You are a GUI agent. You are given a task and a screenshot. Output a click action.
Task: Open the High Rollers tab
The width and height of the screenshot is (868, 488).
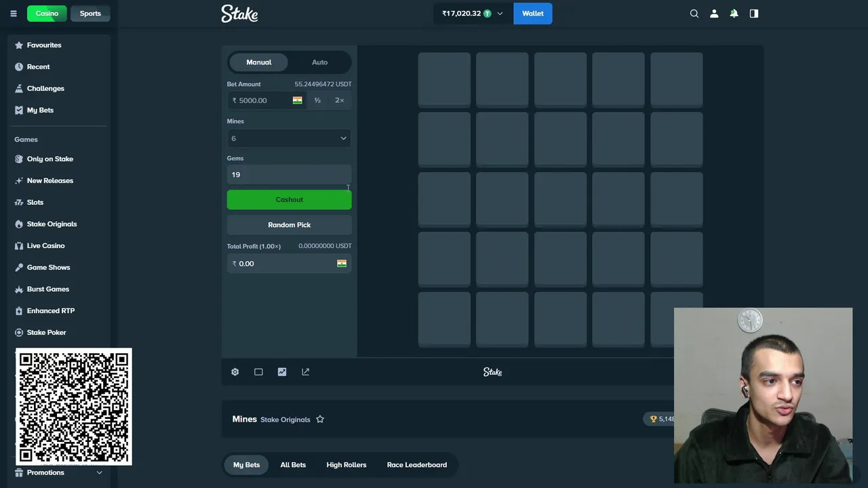[x=346, y=465]
